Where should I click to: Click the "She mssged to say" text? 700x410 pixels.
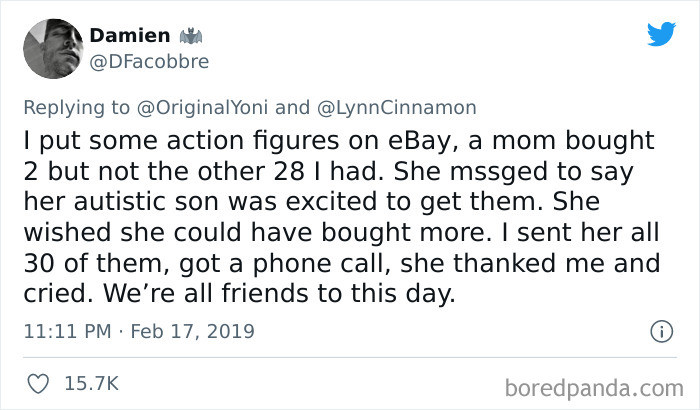(520, 173)
